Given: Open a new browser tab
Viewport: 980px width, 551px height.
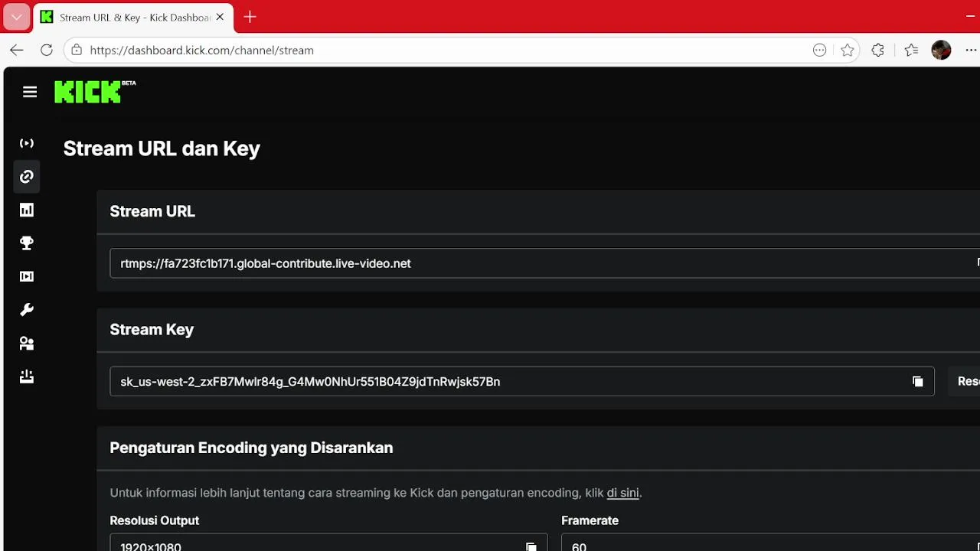Looking at the screenshot, I should tap(250, 17).
